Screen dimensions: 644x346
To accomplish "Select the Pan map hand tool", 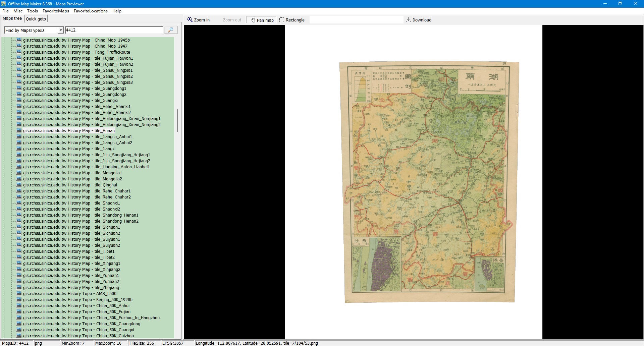I will [262, 20].
